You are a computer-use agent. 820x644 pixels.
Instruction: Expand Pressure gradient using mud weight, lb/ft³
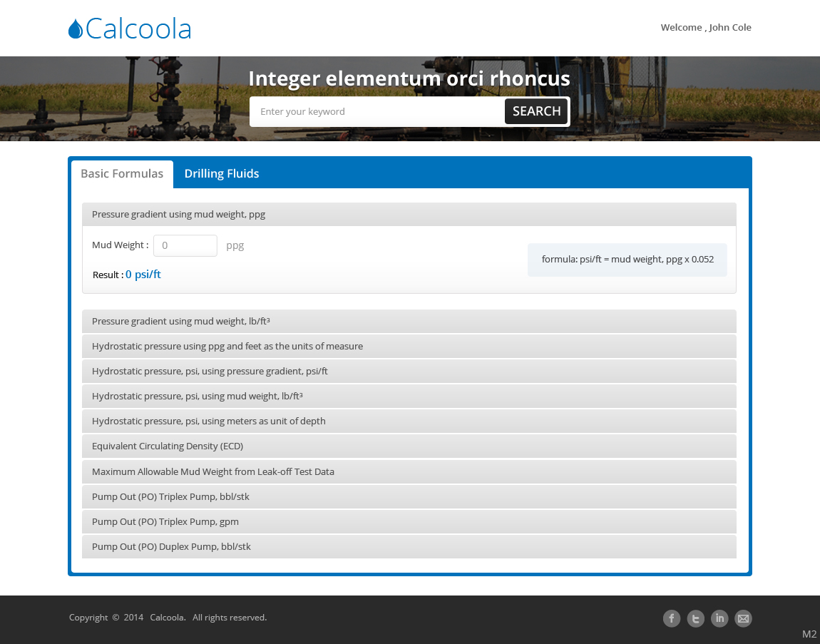(409, 321)
